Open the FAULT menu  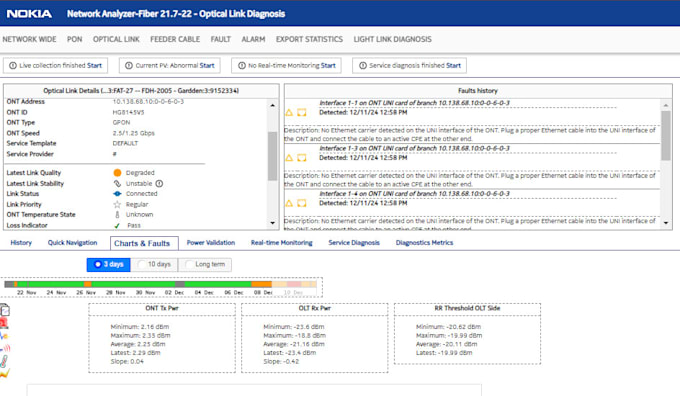[221, 39]
